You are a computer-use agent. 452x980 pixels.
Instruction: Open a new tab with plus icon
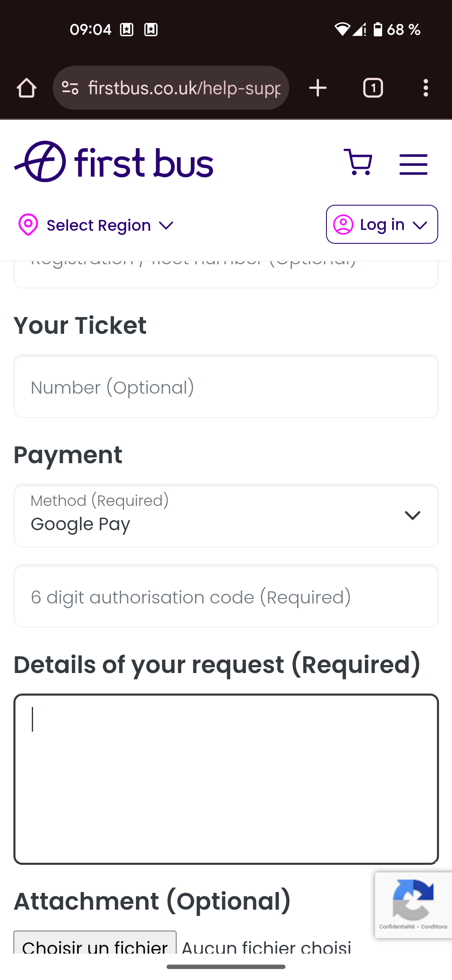click(318, 88)
